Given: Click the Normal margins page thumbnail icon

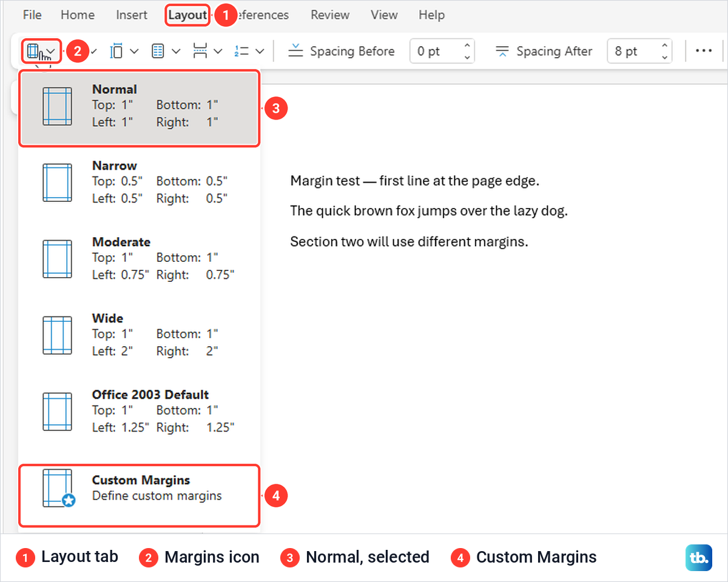Looking at the screenshot, I should tap(58, 107).
